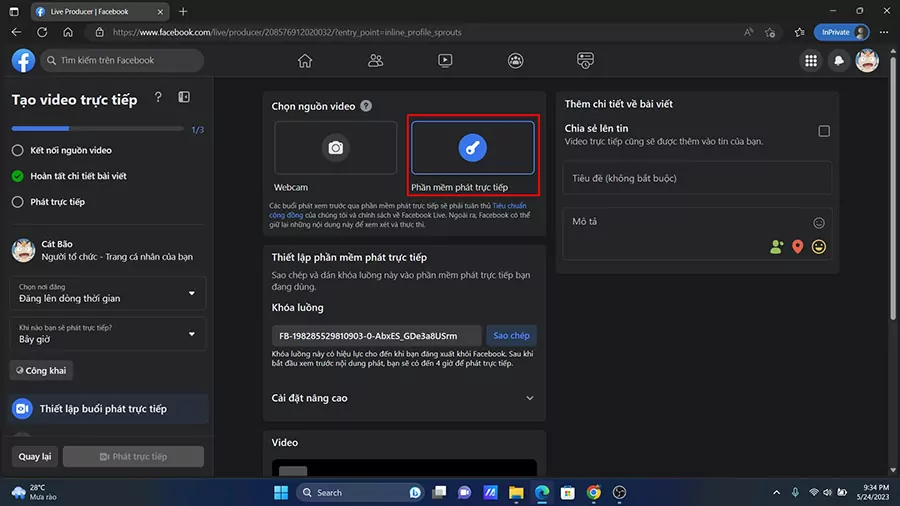Open Friends icon in top navigation
This screenshot has width=900, height=506.
coord(375,60)
